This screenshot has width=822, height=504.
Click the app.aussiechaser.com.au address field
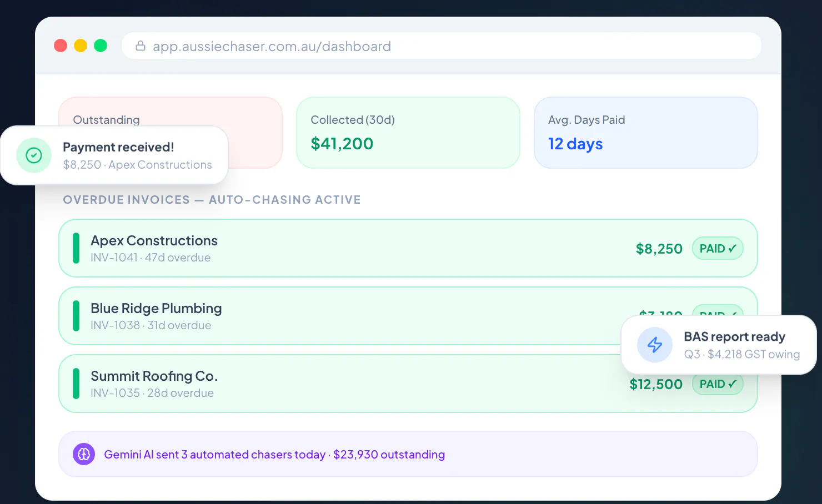pyautogui.click(x=442, y=46)
